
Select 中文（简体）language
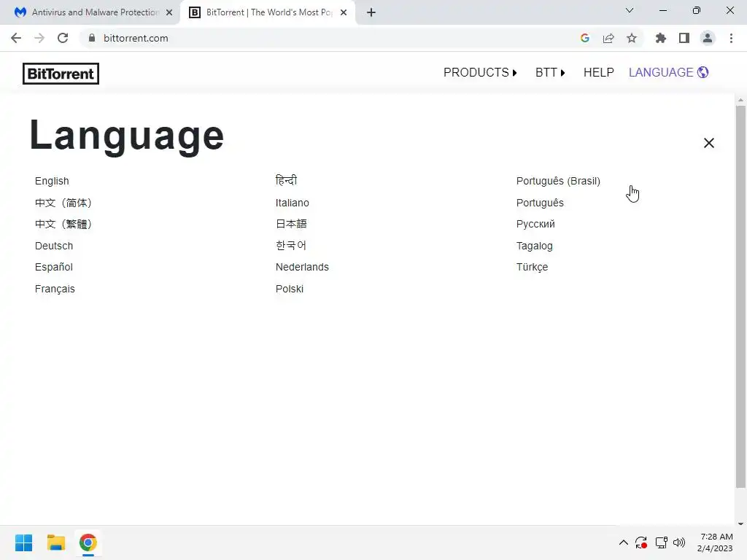(63, 203)
